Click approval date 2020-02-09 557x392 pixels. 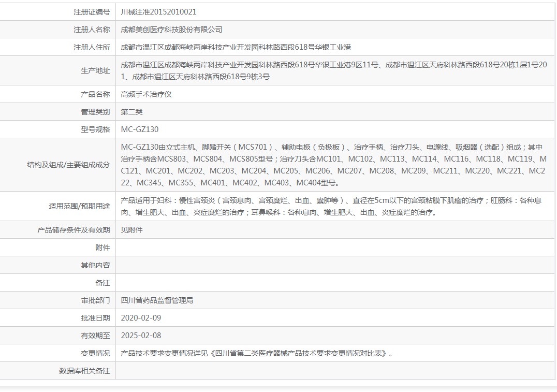click(141, 318)
